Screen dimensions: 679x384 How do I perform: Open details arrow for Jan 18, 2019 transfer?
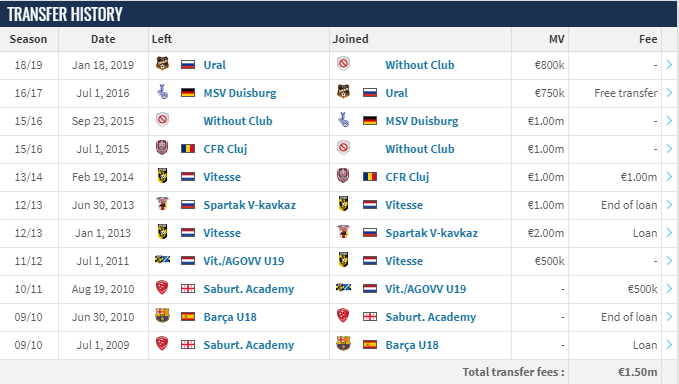coord(669,65)
